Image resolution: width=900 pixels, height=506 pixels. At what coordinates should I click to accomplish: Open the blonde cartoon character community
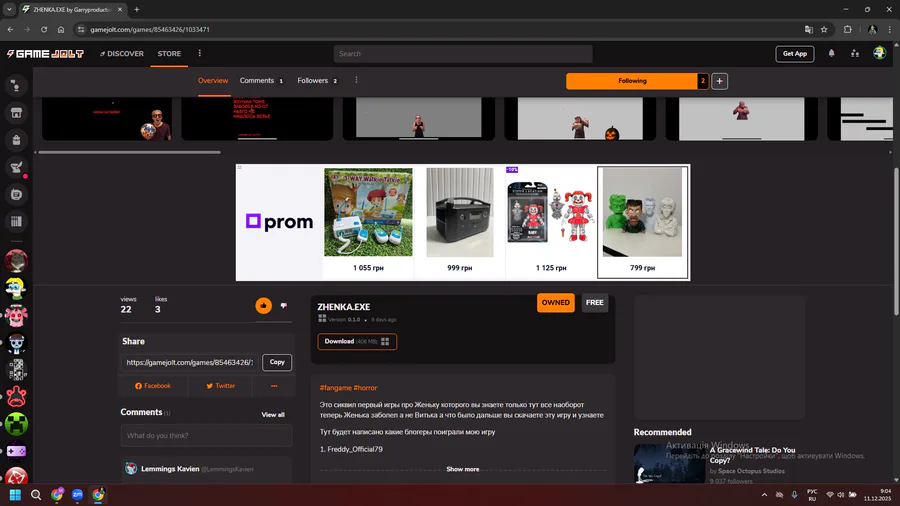point(16,289)
